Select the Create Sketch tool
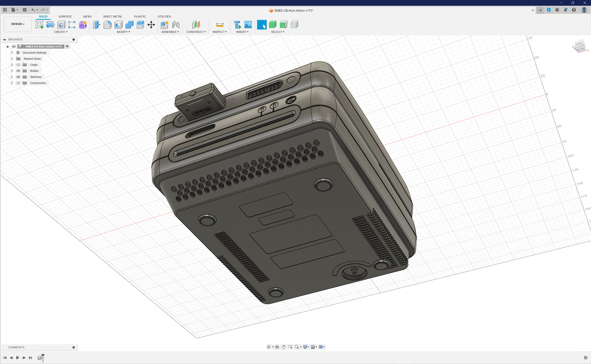Viewport: 591px width, 364px height. [39, 25]
